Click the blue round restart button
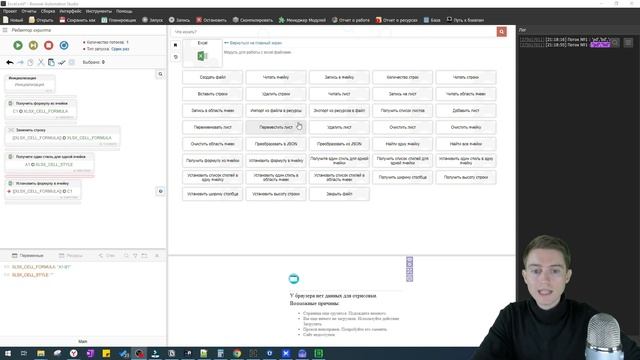This screenshot has width=640, height=360. click(64, 45)
